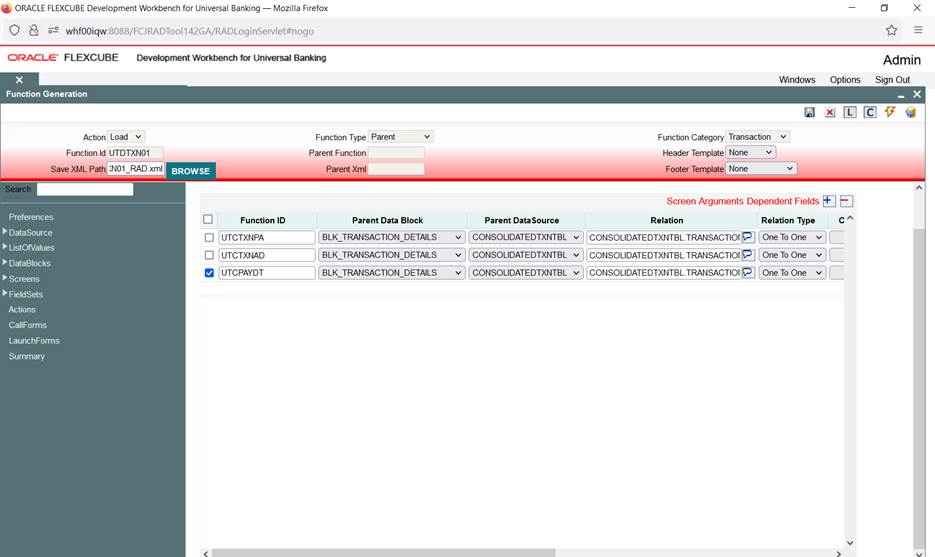Click the page vertical scrollbar up arrow
935x557 pixels.
coord(919,187)
